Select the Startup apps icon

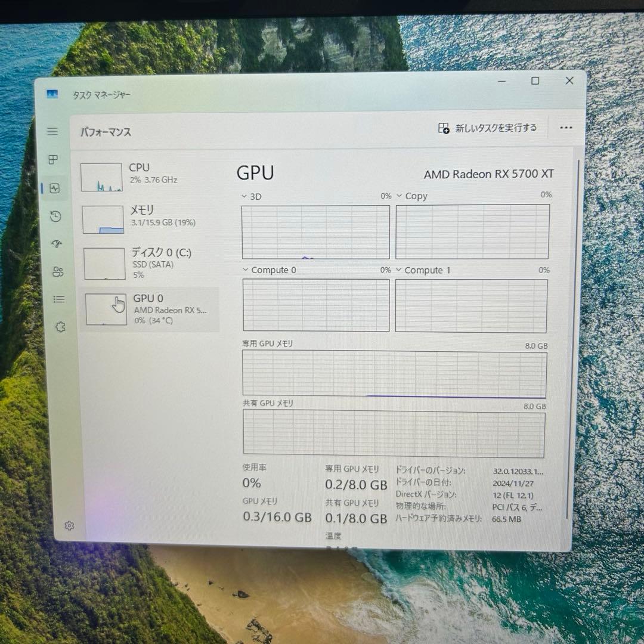coord(55,244)
